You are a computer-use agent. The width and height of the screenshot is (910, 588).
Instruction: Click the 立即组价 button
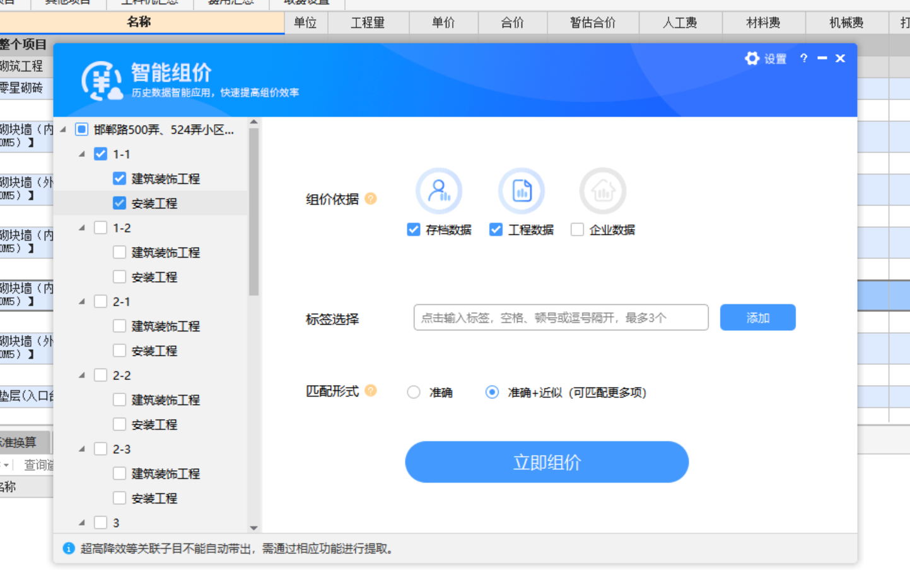click(547, 462)
